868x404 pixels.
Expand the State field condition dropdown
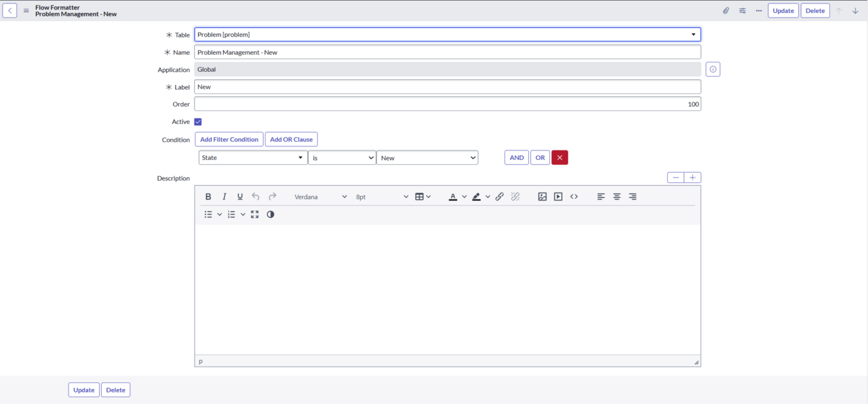pyautogui.click(x=252, y=158)
